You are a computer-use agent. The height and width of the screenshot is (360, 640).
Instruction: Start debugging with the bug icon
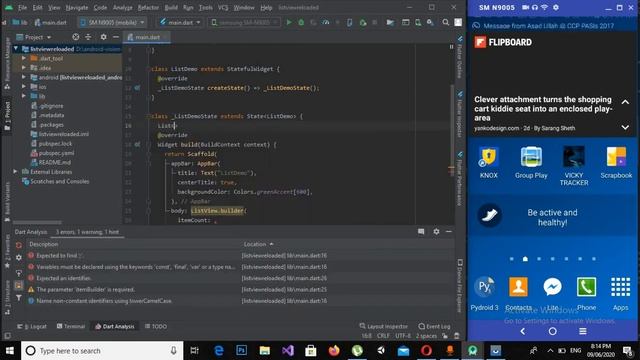click(x=301, y=22)
